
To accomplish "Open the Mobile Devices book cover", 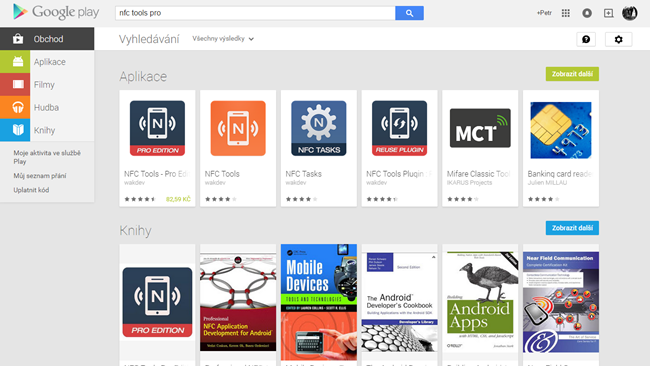I will (x=319, y=302).
